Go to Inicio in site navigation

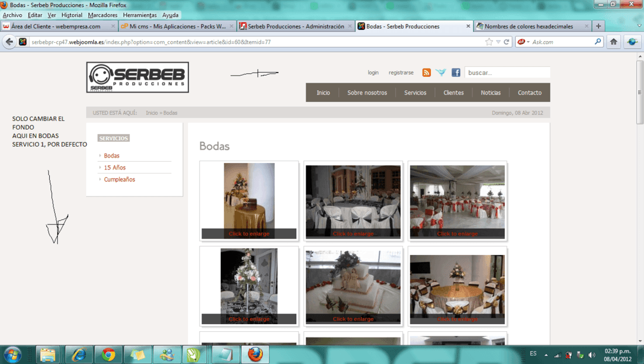click(x=323, y=93)
